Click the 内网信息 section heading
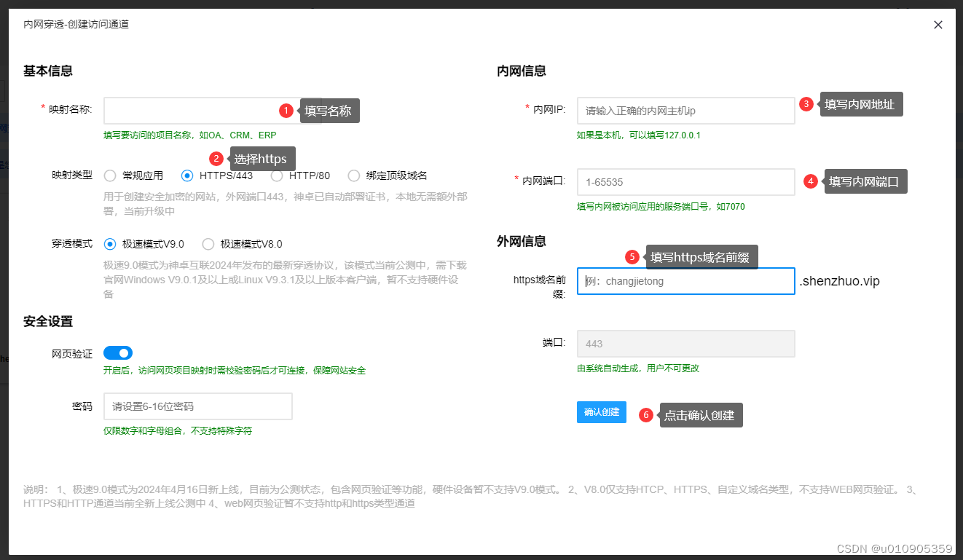 [x=522, y=71]
